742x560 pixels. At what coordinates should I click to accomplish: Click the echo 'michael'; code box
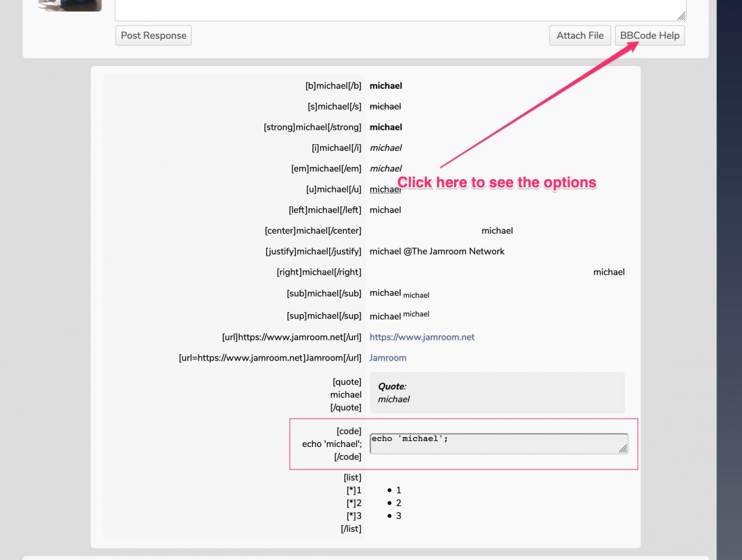tap(499, 443)
